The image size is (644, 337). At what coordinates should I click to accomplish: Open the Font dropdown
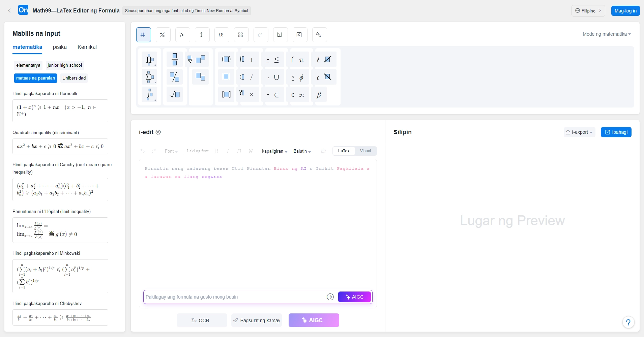point(171,151)
